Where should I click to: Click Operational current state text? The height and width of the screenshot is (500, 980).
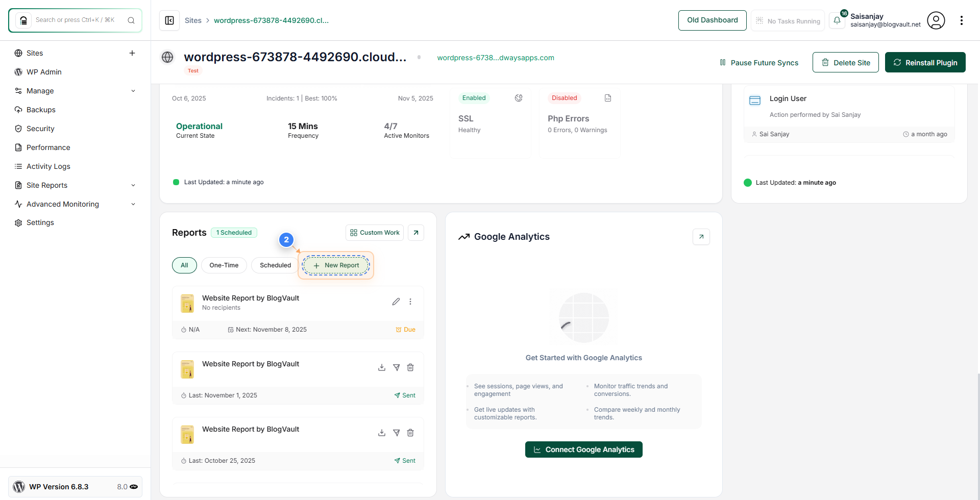click(x=199, y=126)
